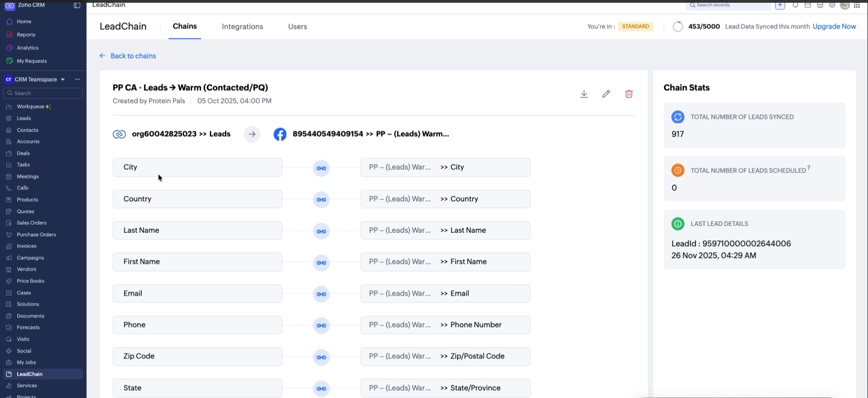Click the 917 synced leads count

[678, 134]
